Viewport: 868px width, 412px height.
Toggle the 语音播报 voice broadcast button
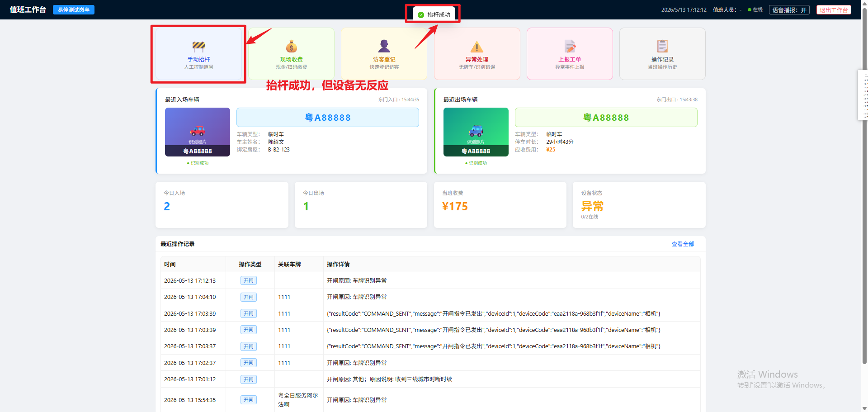pos(789,10)
